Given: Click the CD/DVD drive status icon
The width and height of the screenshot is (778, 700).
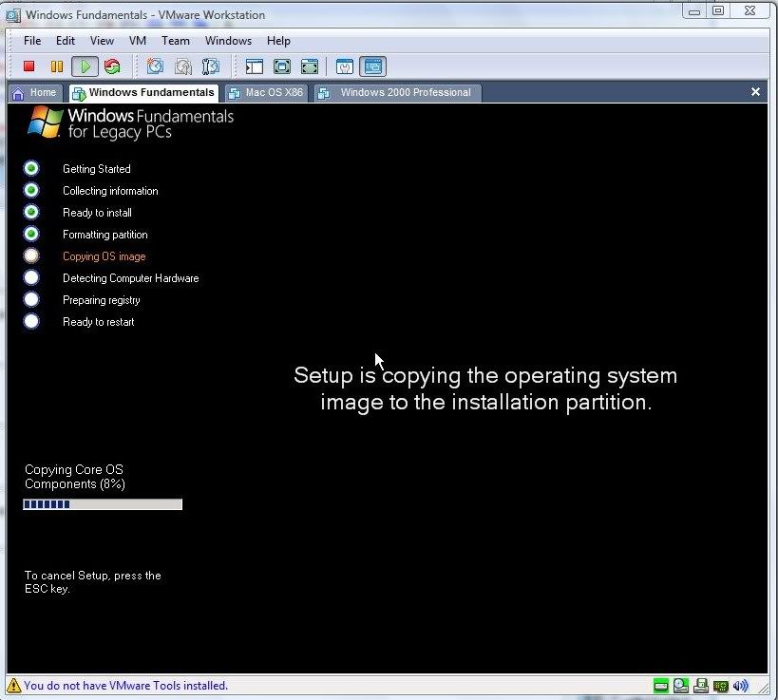Looking at the screenshot, I should (681, 685).
